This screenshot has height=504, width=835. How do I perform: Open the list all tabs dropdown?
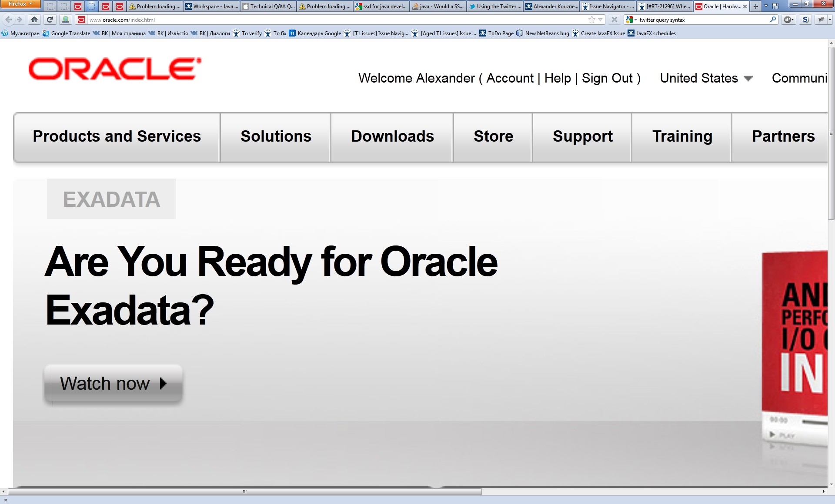[x=766, y=6]
